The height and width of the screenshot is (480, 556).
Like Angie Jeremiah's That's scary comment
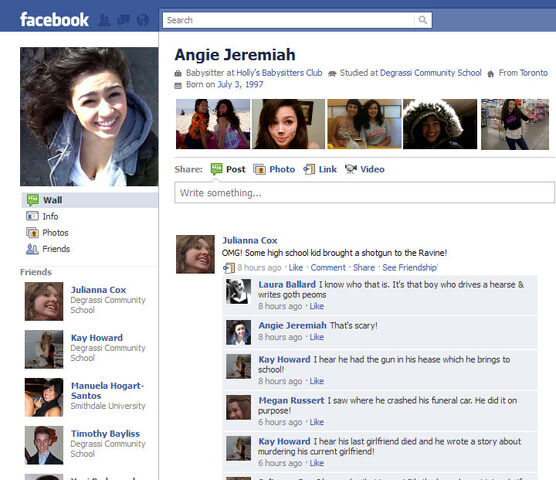pos(317,337)
